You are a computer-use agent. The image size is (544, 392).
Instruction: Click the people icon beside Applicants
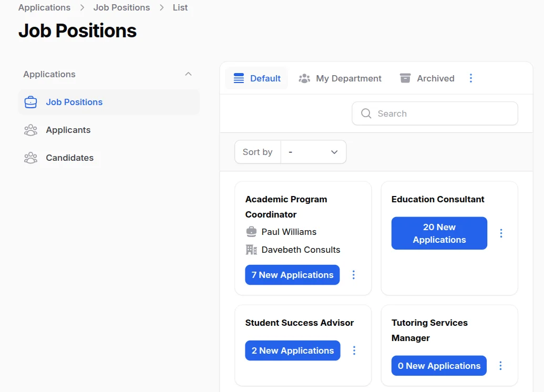coord(30,130)
